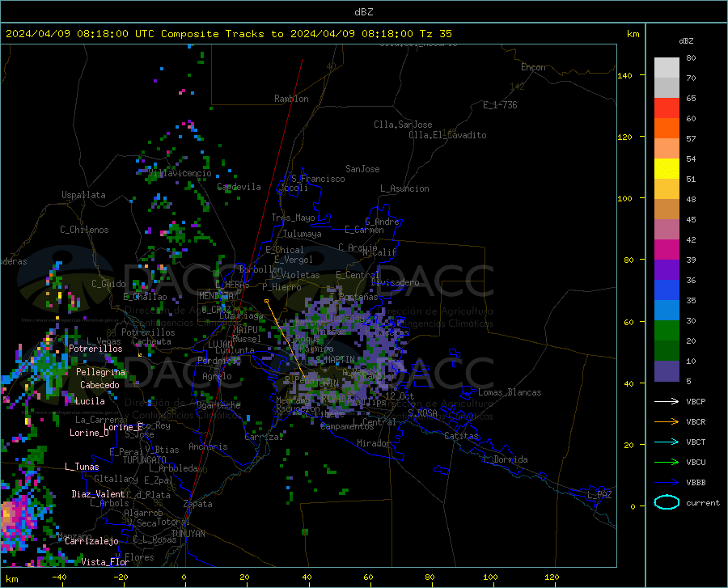Select the orange 57 dBZ color swatch
728x588 pixels.
667,128
